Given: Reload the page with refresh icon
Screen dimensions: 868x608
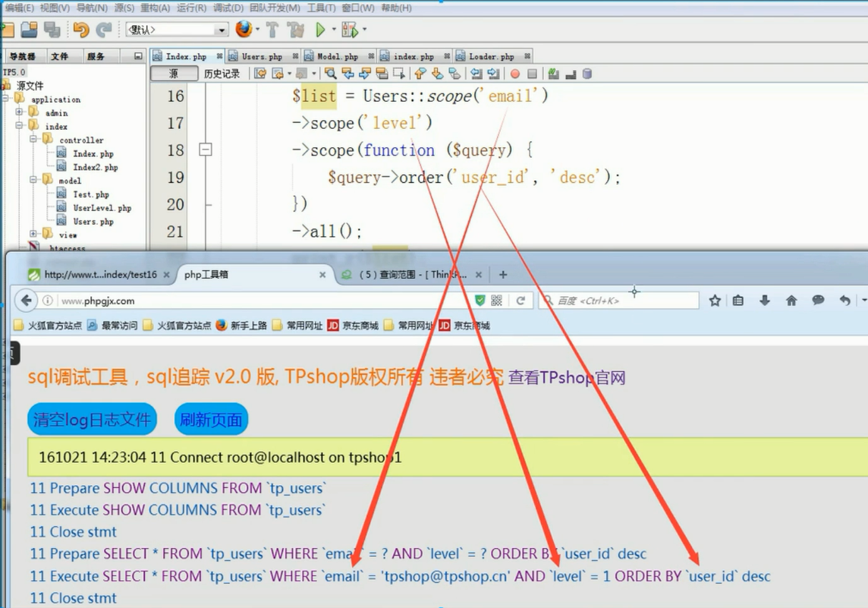Looking at the screenshot, I should tap(520, 301).
